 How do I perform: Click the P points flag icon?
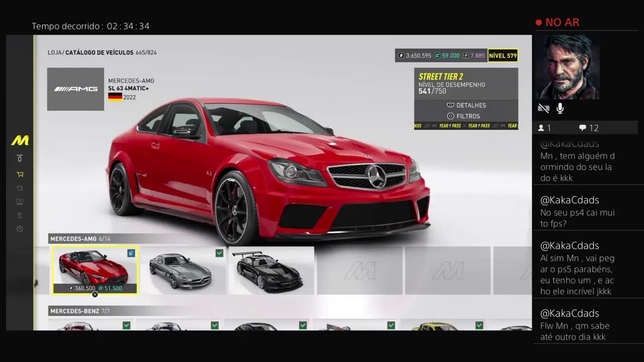click(x=466, y=55)
